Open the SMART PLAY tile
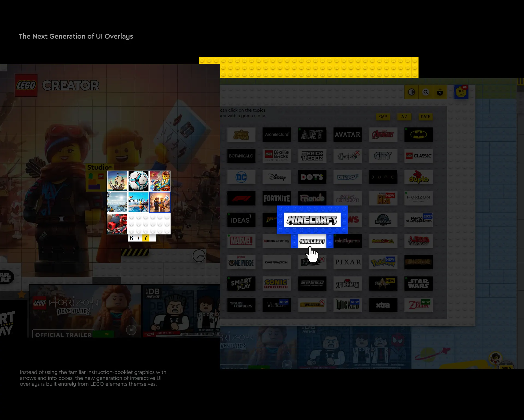This screenshot has height=420, width=524. pyautogui.click(x=241, y=284)
